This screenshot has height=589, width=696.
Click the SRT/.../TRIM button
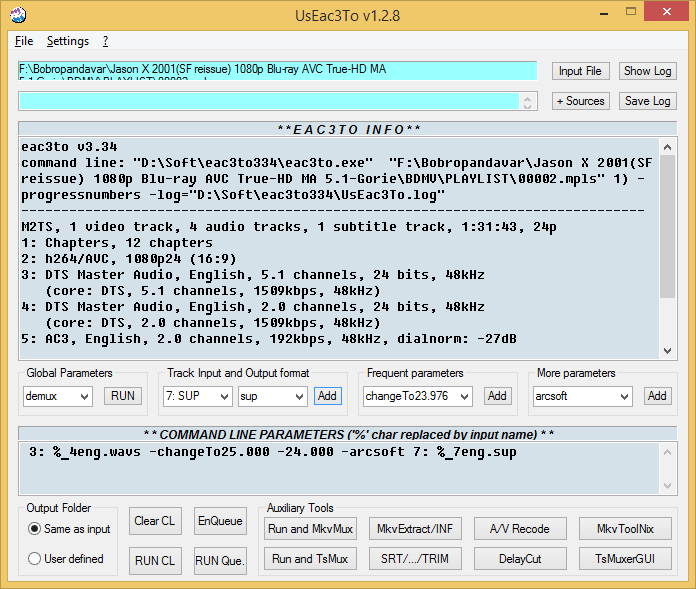tap(415, 559)
